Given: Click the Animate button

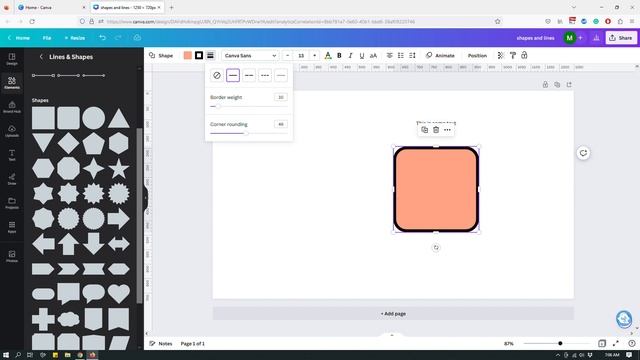Looking at the screenshot, I should point(440,56).
